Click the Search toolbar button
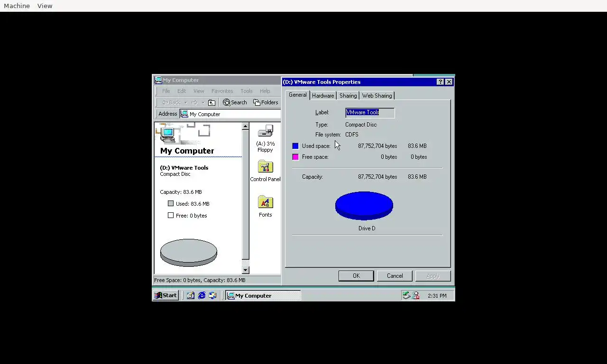This screenshot has height=364, width=607. [235, 102]
